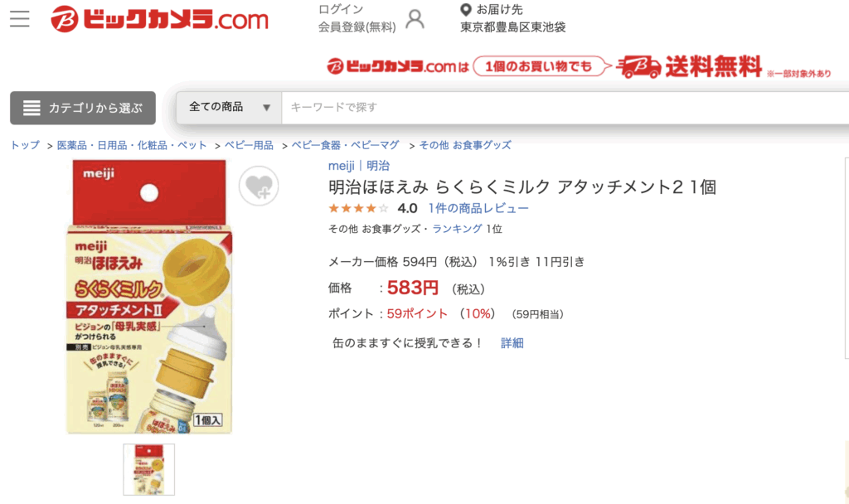Open ベビー用品 breadcrumb link

[x=249, y=145]
